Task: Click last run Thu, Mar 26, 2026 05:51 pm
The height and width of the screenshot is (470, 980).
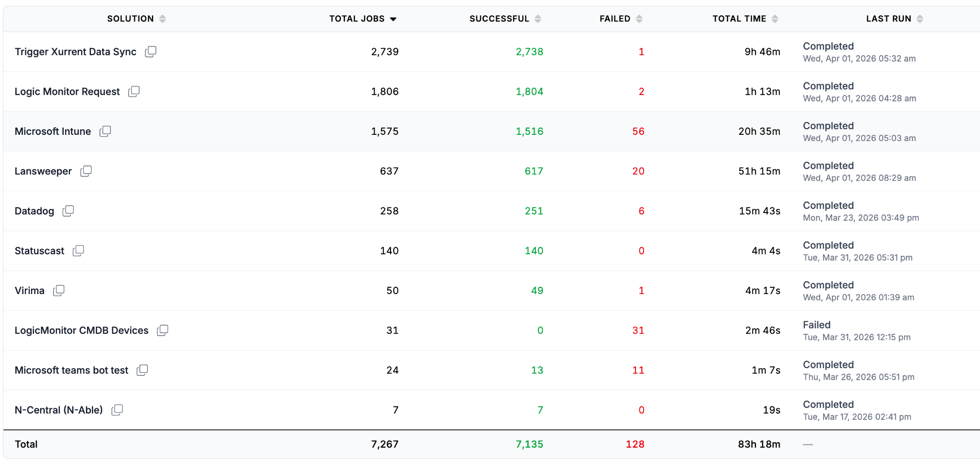Action: 858,377
